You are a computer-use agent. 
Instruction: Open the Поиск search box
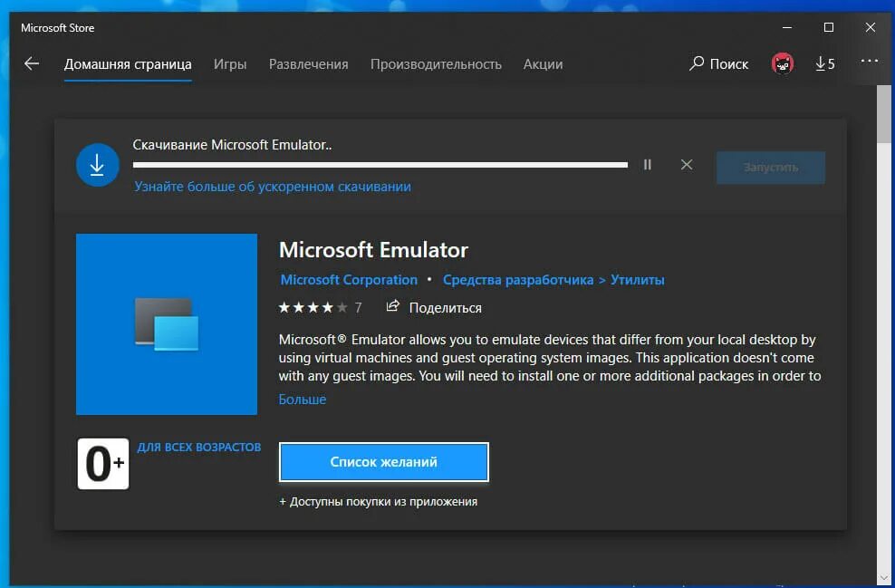718,64
